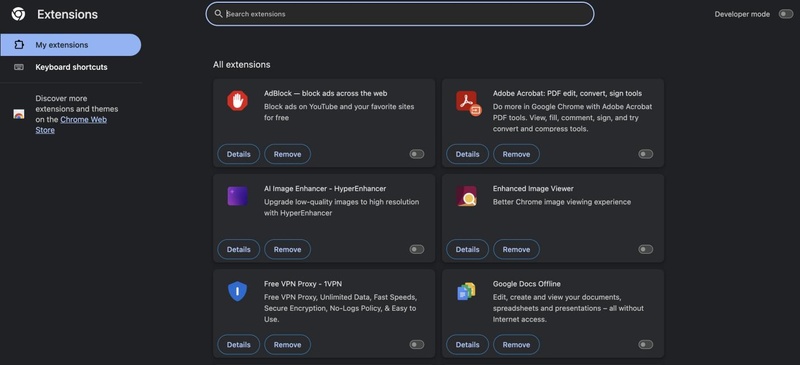Viewport: 800px width, 365px height.
Task: Open the Chrome Web Store link
Action: point(71,125)
